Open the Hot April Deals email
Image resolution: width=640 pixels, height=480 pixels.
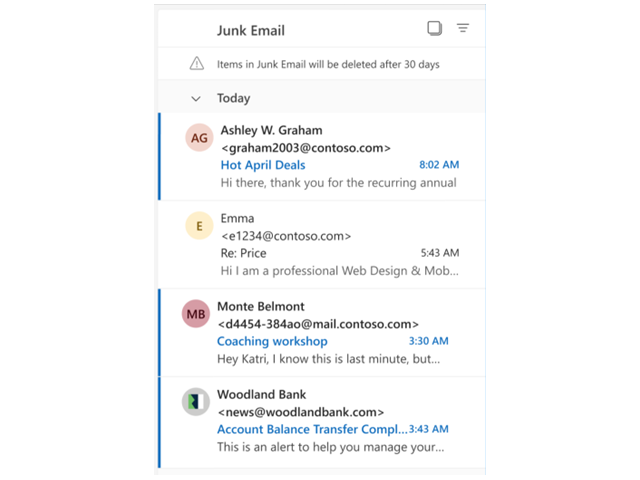(x=263, y=165)
